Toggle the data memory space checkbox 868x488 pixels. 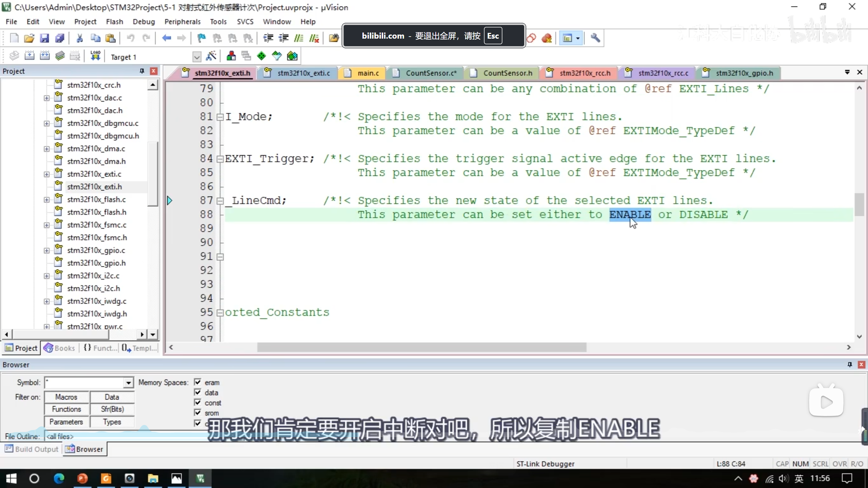(x=198, y=392)
